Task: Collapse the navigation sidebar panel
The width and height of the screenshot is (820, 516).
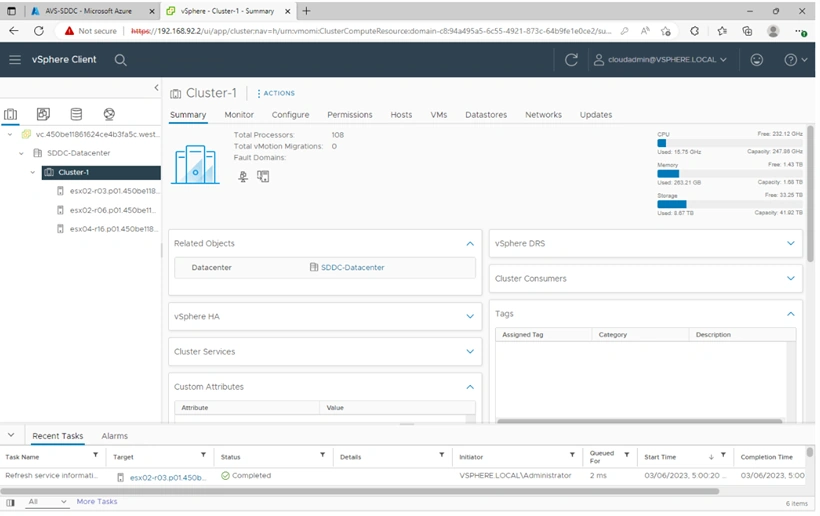Action: pyautogui.click(x=156, y=88)
